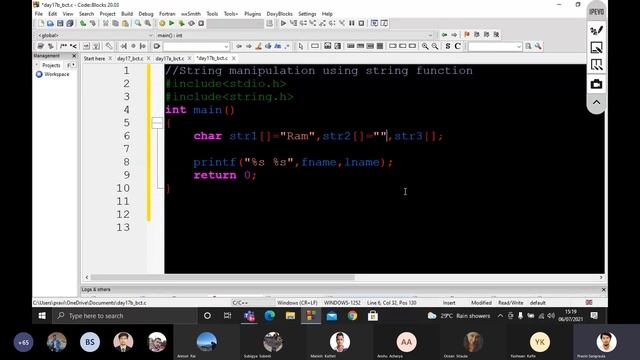Click the IPEVO camera snapshot icon

(x=596, y=84)
